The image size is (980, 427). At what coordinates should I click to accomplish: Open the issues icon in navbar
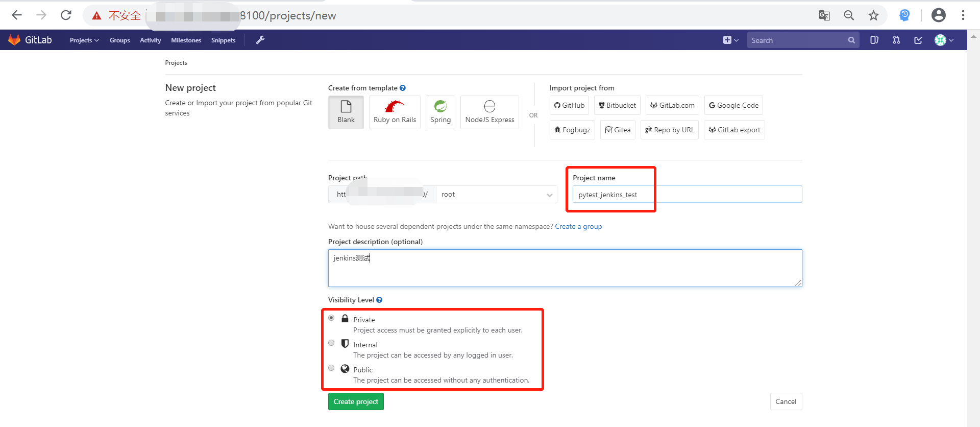[x=874, y=40]
